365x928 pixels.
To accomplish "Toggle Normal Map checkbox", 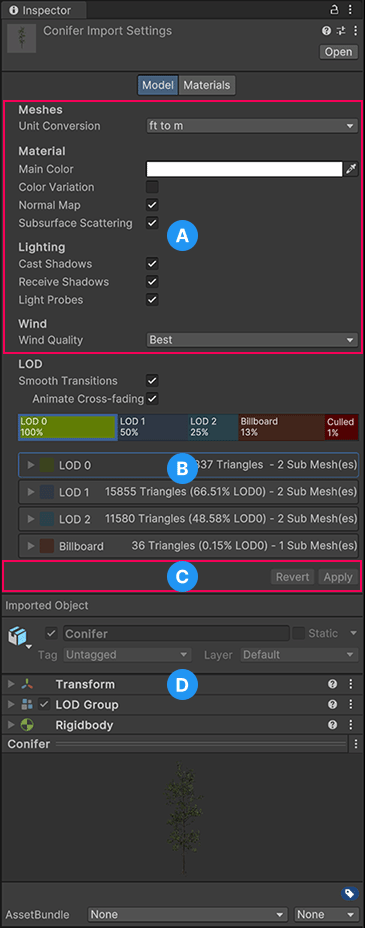I will (x=153, y=205).
